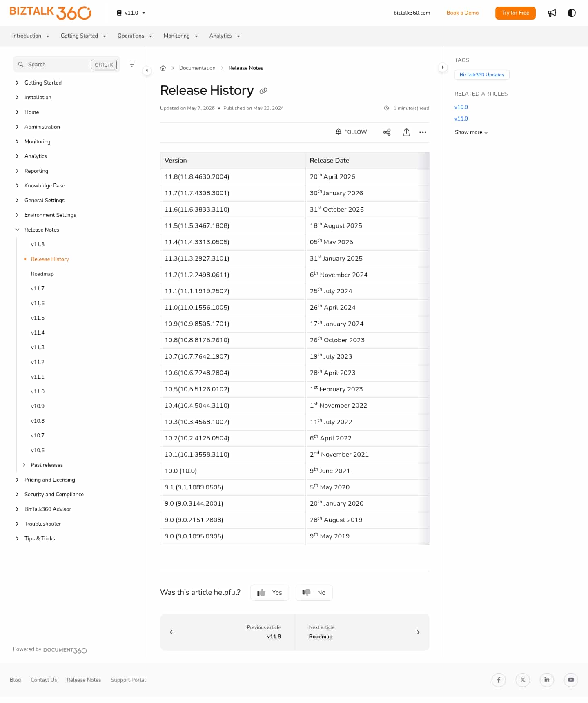588x703 pixels.
Task: Open the Introduction menu
Action: tap(31, 36)
